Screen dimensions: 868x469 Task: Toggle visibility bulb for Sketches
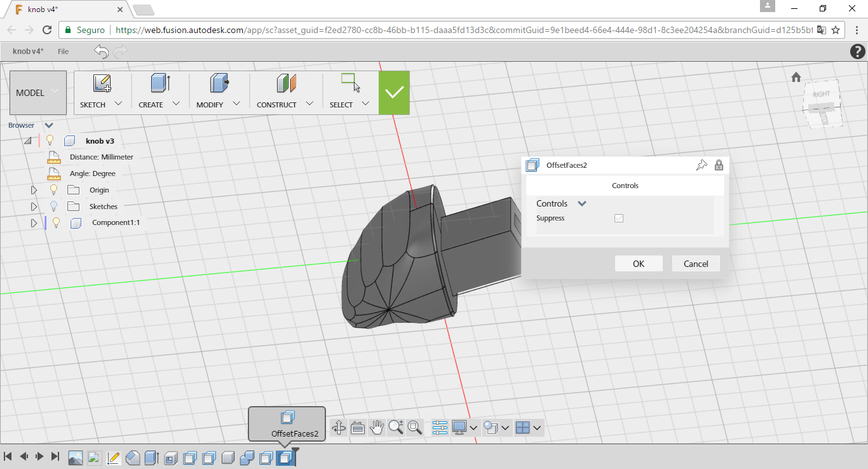pos(54,207)
